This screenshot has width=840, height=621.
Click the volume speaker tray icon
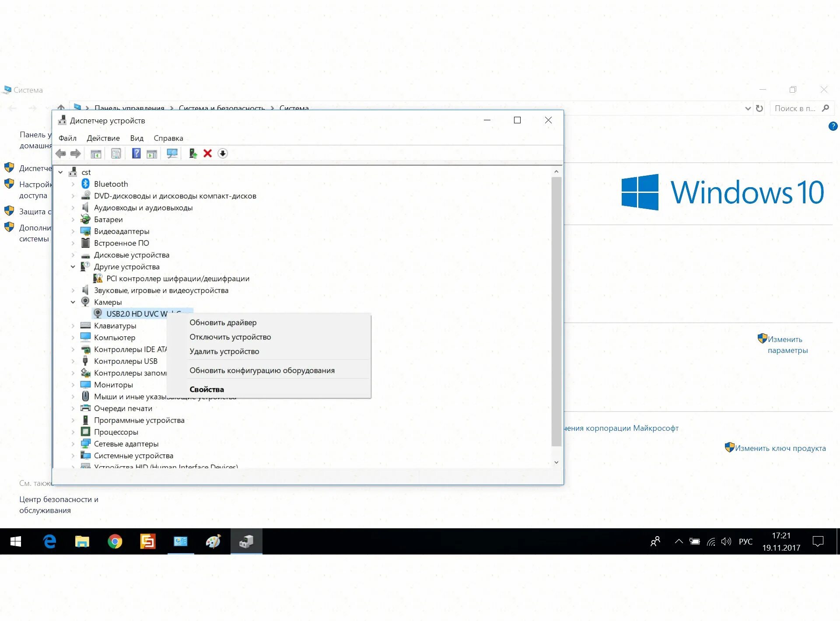coord(726,542)
